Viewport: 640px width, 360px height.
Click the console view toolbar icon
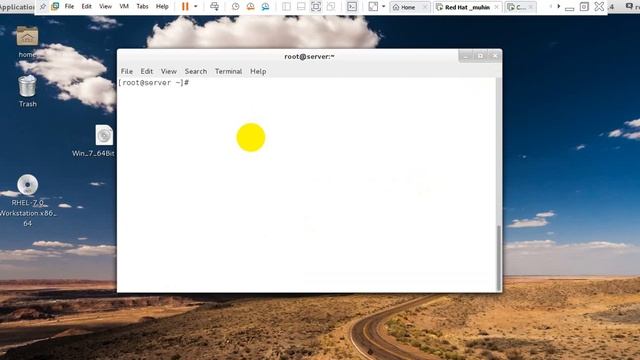(x=352, y=7)
